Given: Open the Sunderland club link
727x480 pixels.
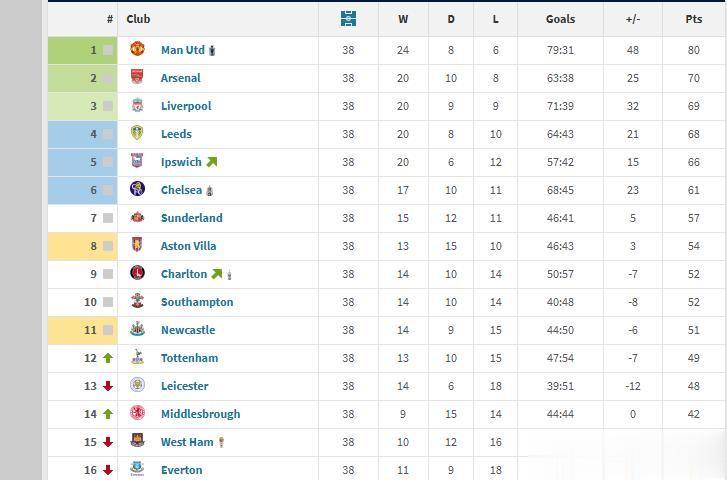Looking at the screenshot, I should click(191, 218).
